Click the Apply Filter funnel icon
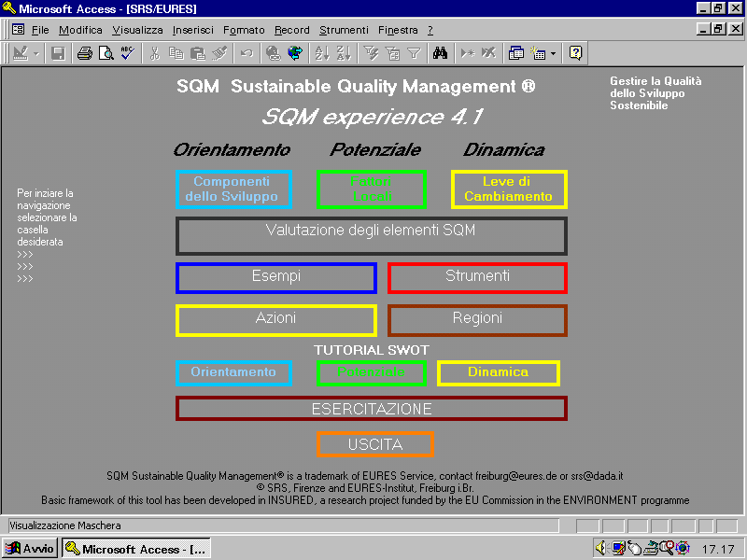Image resolution: width=747 pixels, height=560 pixels. [x=414, y=53]
